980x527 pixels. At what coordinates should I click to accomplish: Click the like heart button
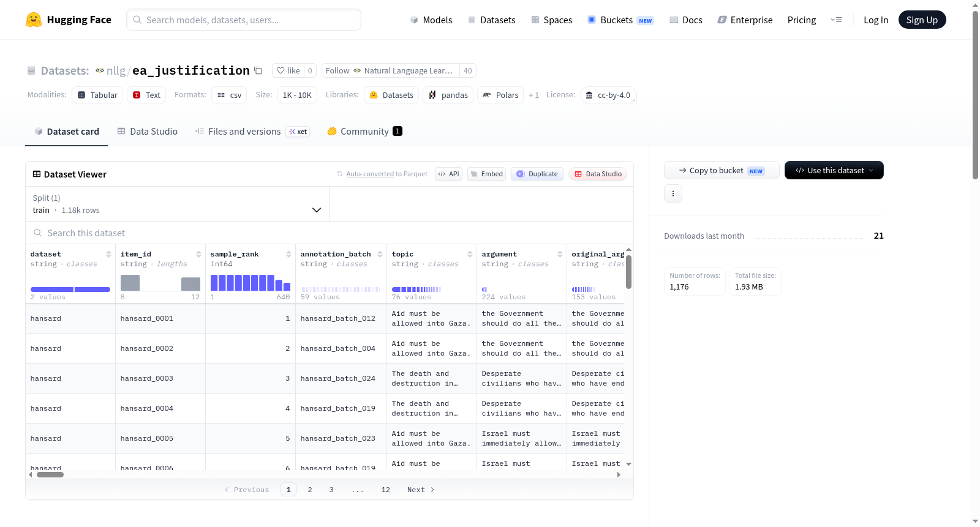click(288, 70)
